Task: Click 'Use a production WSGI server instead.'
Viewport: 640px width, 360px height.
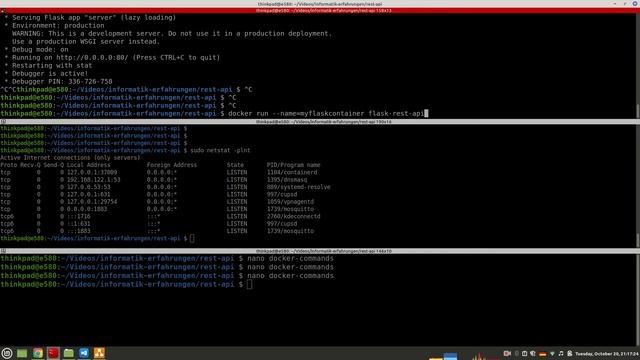Action: [86, 42]
